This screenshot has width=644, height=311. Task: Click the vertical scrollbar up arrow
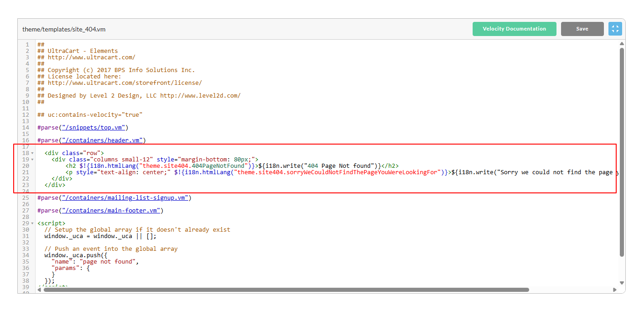(x=622, y=44)
